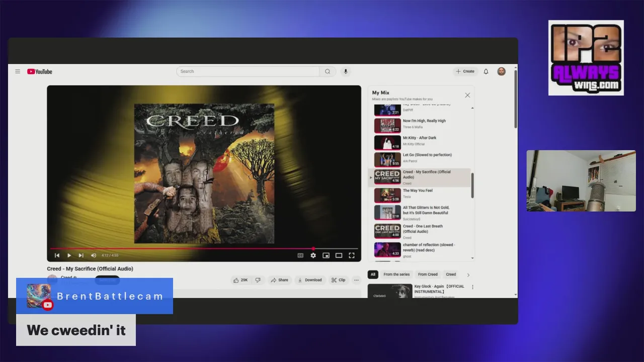Screen dimensions: 644x362
Task: Play Let Go (Slowed to perfection)
Action: point(420,159)
